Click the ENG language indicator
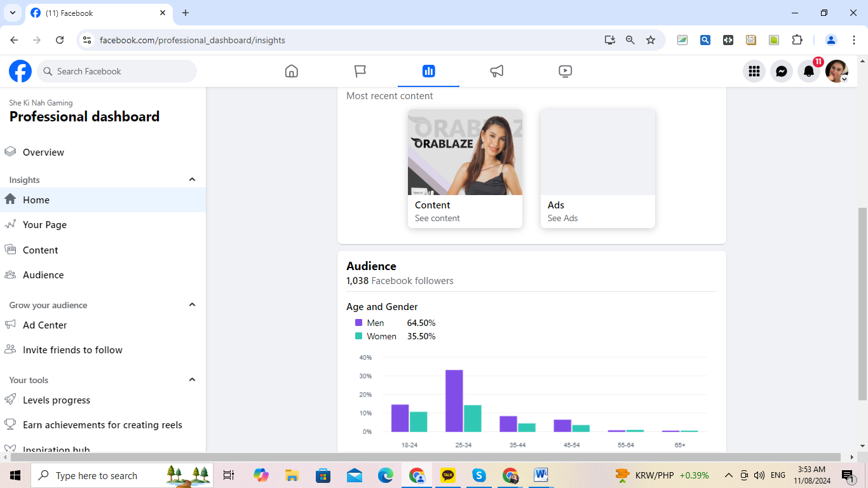 click(778, 475)
